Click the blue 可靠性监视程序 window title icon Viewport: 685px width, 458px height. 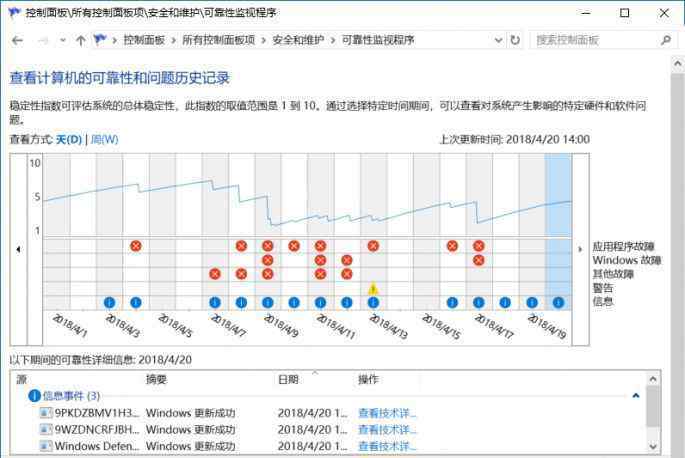point(14,13)
